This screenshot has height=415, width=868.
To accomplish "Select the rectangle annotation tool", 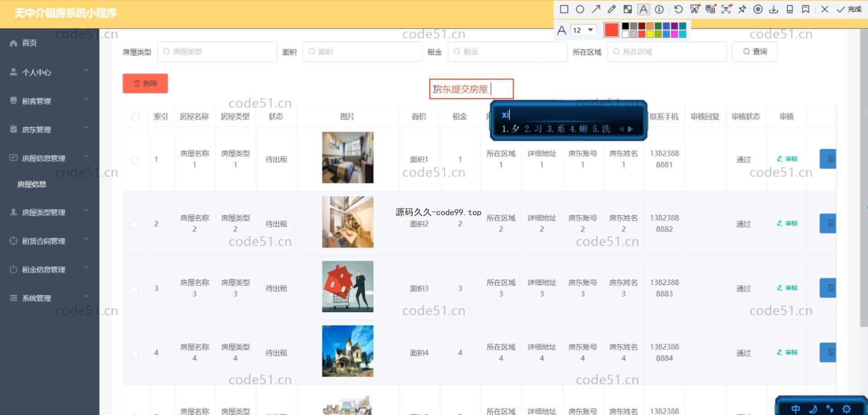I will click(x=564, y=9).
